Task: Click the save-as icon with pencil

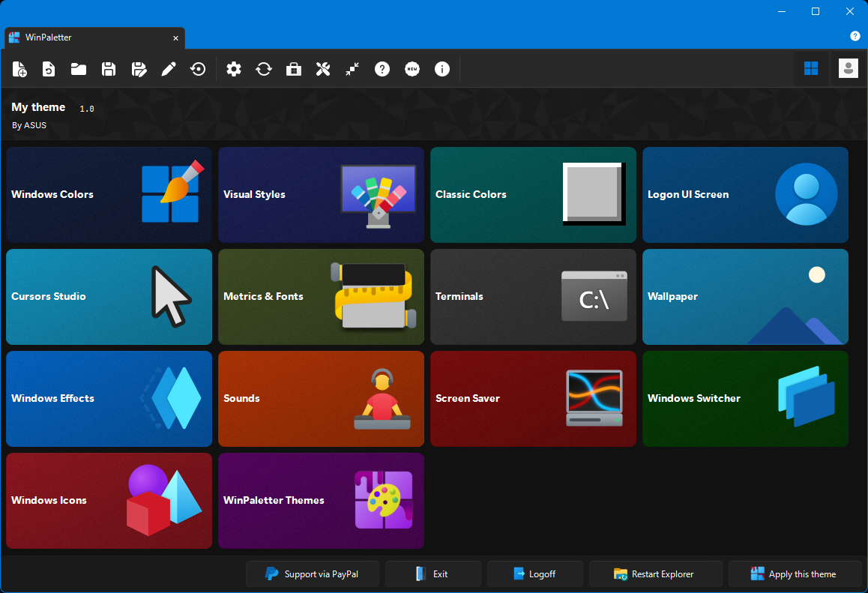Action: click(x=139, y=70)
